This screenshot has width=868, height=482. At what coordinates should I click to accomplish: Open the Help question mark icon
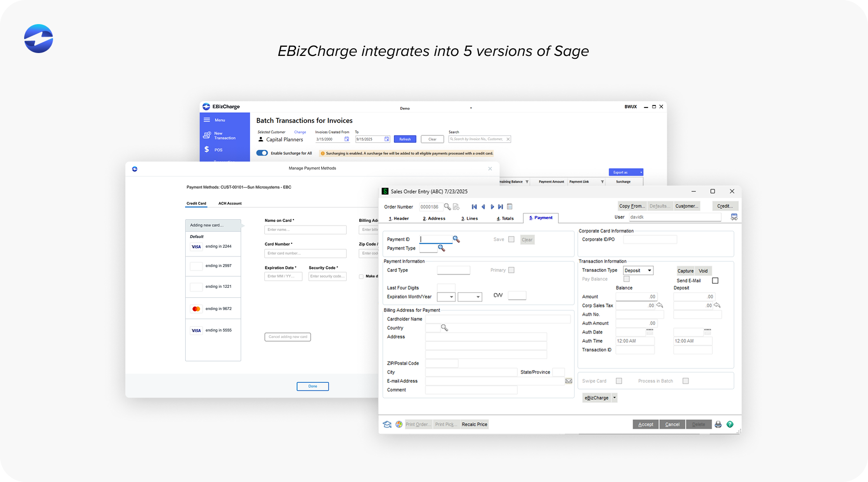[730, 424]
